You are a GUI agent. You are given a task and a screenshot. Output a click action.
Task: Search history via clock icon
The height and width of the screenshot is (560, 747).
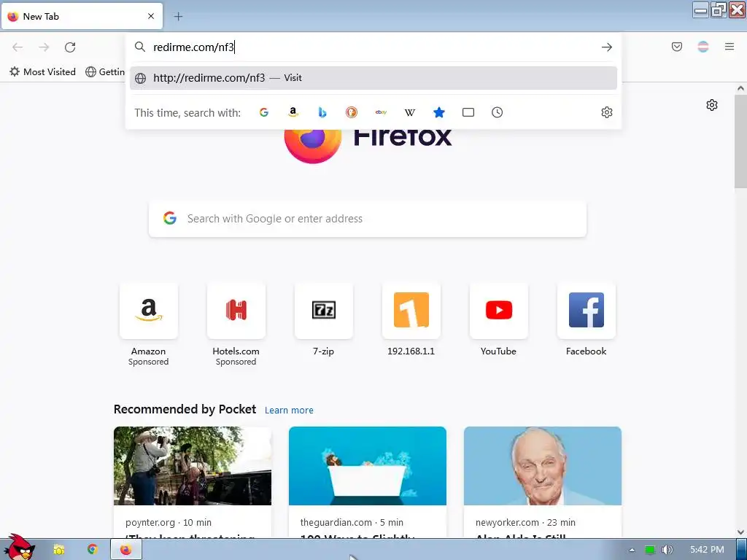tap(497, 112)
